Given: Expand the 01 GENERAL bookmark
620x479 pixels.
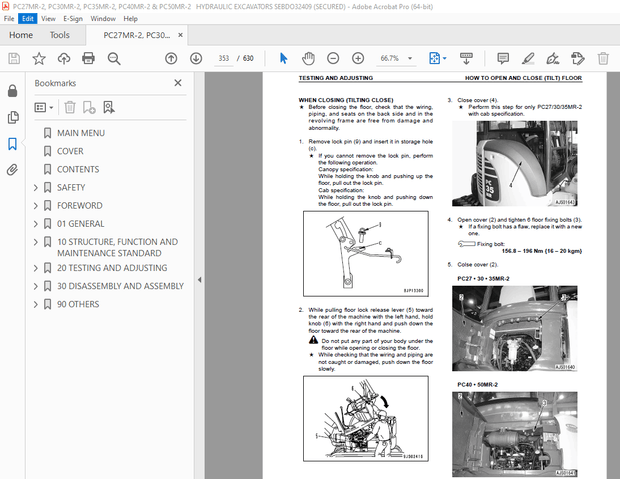Looking at the screenshot, I should click(x=36, y=224).
